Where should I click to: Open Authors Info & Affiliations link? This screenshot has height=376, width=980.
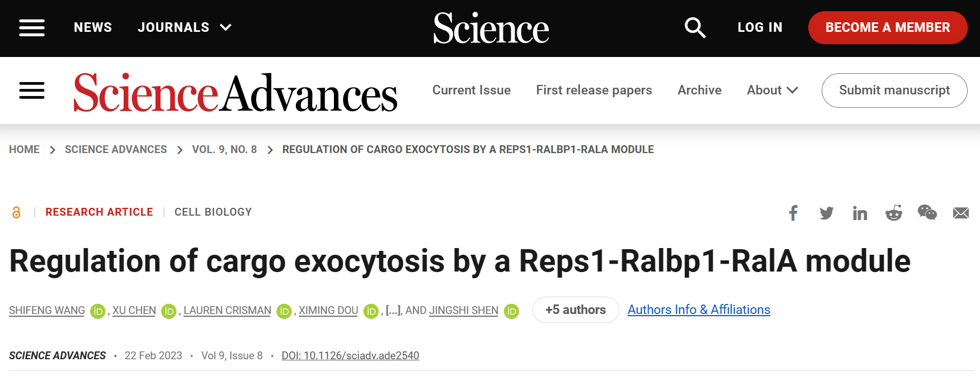tap(699, 310)
